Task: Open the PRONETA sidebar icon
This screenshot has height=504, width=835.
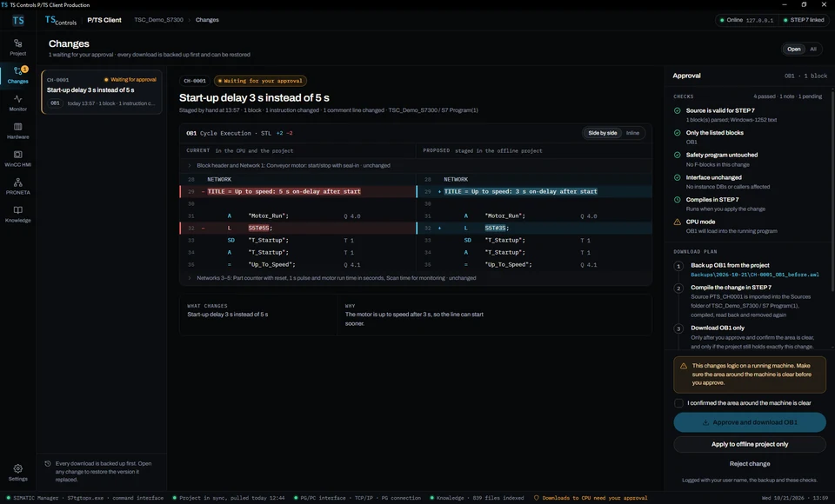Action: point(17,186)
